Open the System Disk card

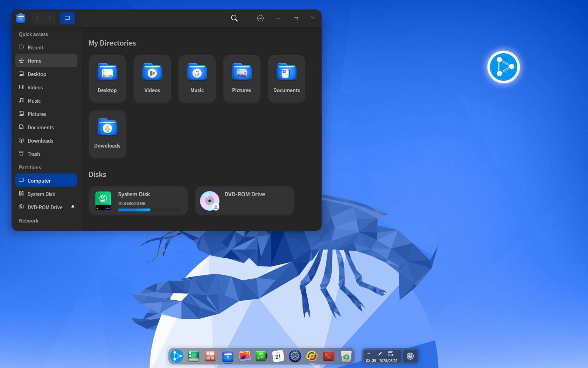coord(138,201)
